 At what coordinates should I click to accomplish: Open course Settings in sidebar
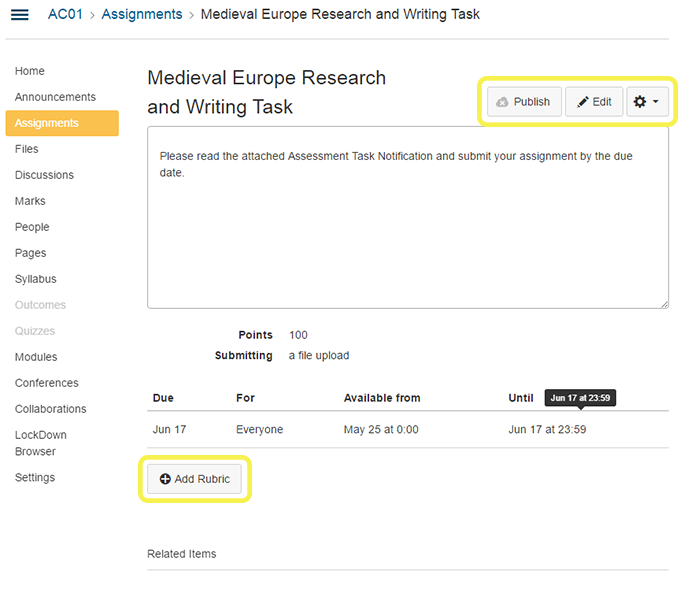35,477
